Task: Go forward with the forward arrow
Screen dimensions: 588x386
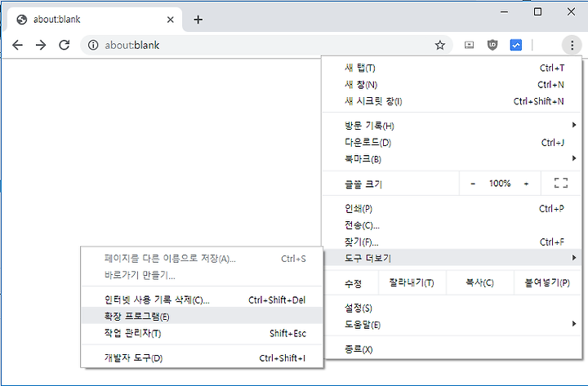Action: [41, 46]
